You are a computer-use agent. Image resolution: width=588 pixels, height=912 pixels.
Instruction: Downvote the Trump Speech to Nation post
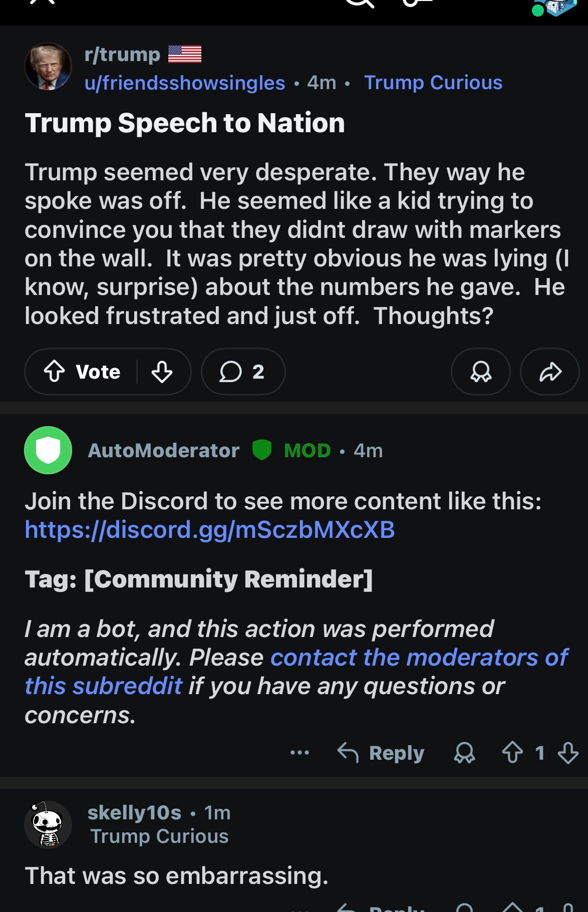(x=162, y=372)
